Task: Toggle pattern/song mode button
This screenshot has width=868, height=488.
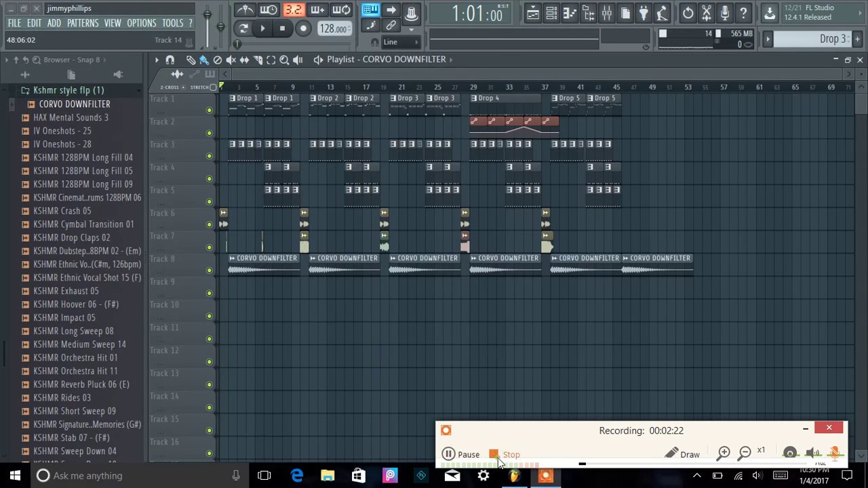Action: [243, 28]
